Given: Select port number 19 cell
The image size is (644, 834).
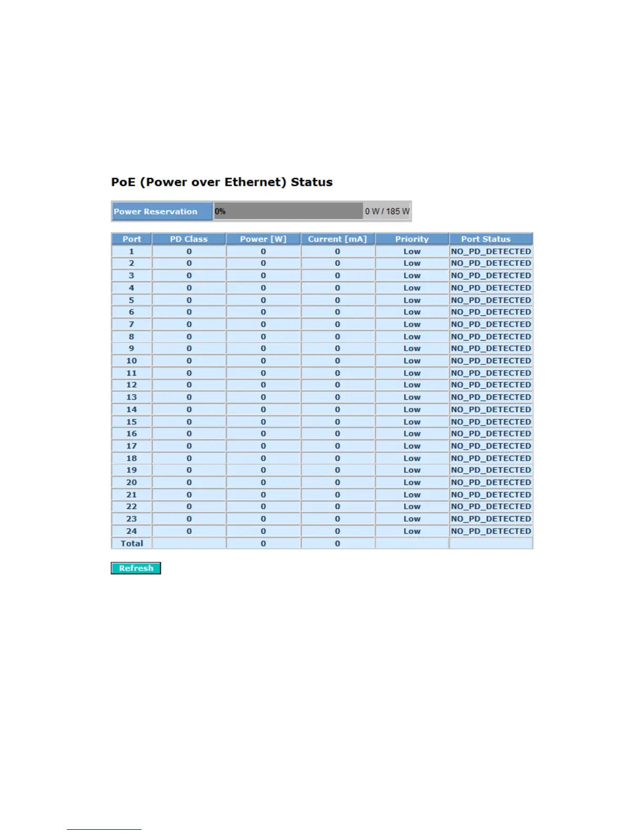Looking at the screenshot, I should tap(132, 470).
